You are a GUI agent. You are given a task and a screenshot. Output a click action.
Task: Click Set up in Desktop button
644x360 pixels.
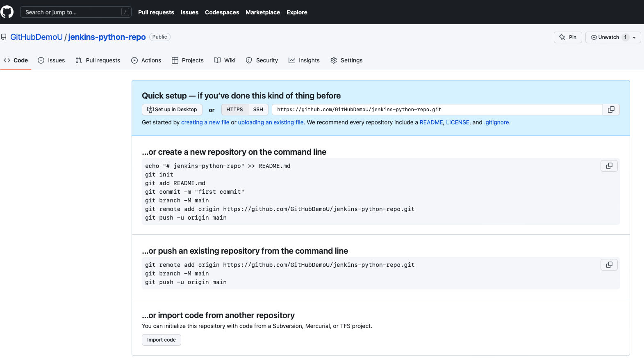coord(172,110)
